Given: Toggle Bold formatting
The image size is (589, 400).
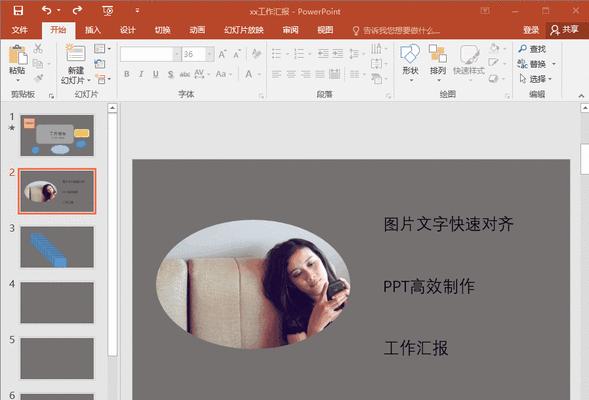Looking at the screenshot, I should point(127,74).
